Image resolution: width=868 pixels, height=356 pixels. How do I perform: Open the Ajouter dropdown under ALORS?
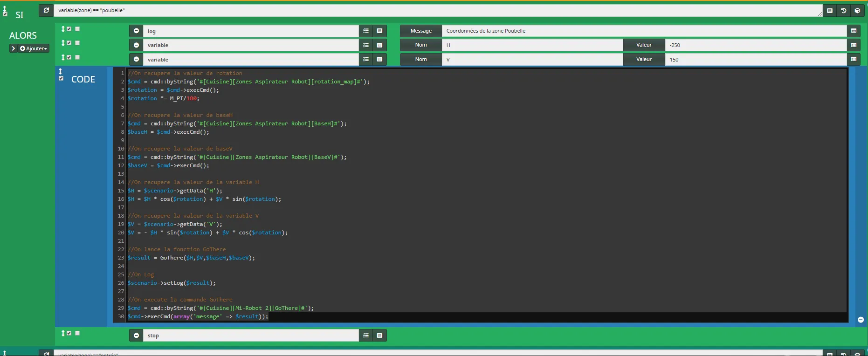point(34,48)
